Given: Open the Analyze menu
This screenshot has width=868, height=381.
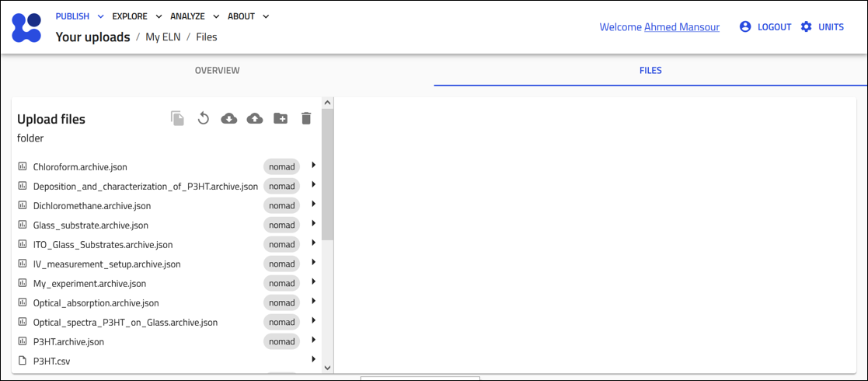Looking at the screenshot, I should [194, 16].
